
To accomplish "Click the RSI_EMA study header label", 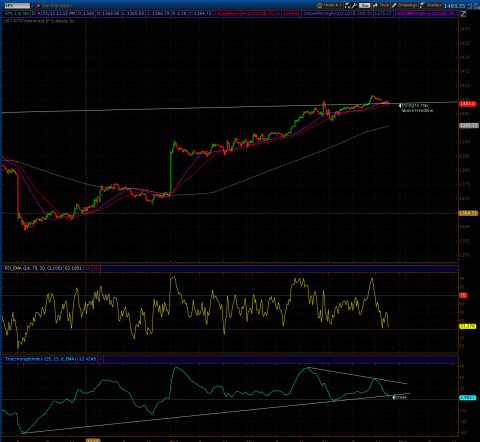I will (33, 268).
